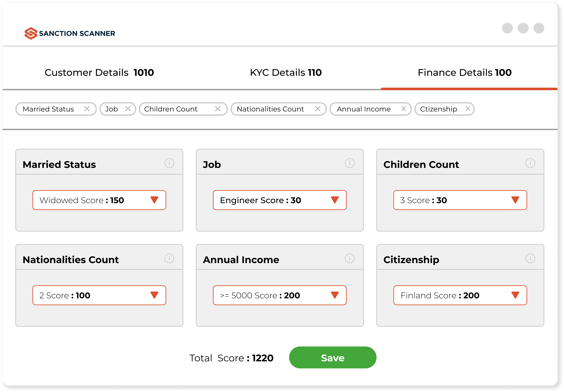Viewport: 564px width, 392px height.
Task: Select the Annual Income tag label
Action: click(x=364, y=109)
